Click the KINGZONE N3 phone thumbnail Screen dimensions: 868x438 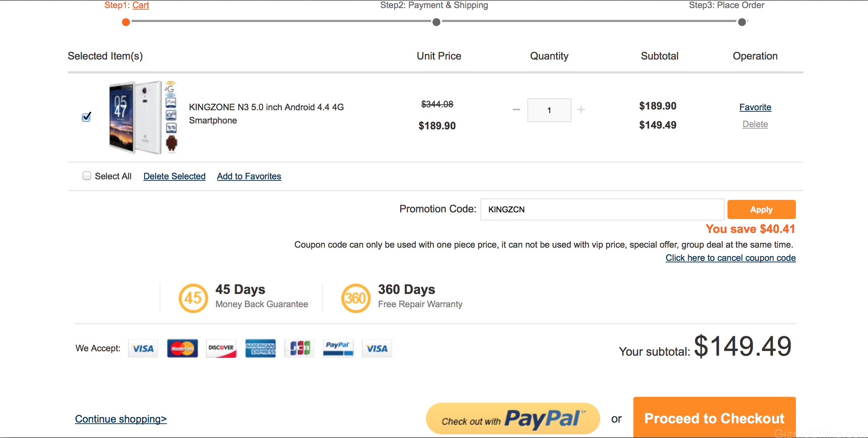tap(143, 117)
